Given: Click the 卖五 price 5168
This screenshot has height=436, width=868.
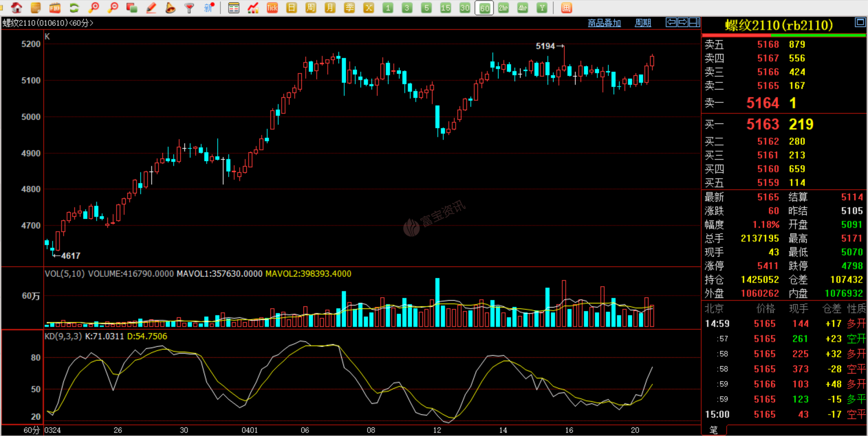Looking at the screenshot, I should pyautogui.click(x=768, y=44).
